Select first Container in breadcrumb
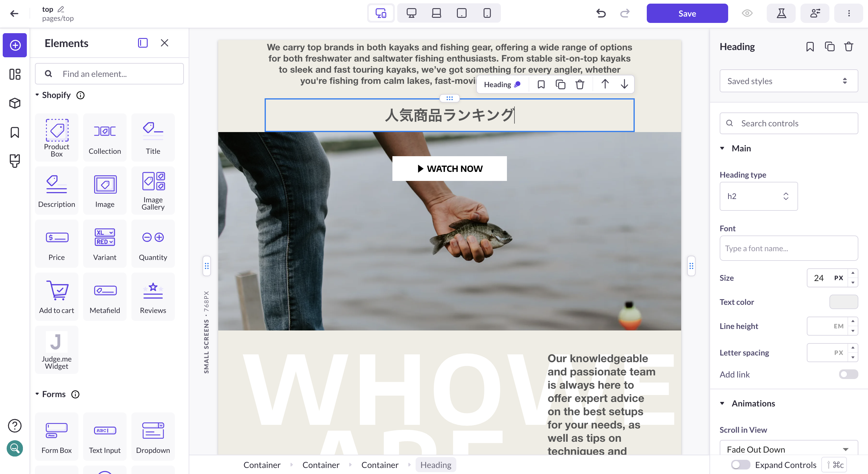868x474 pixels. [x=262, y=465]
